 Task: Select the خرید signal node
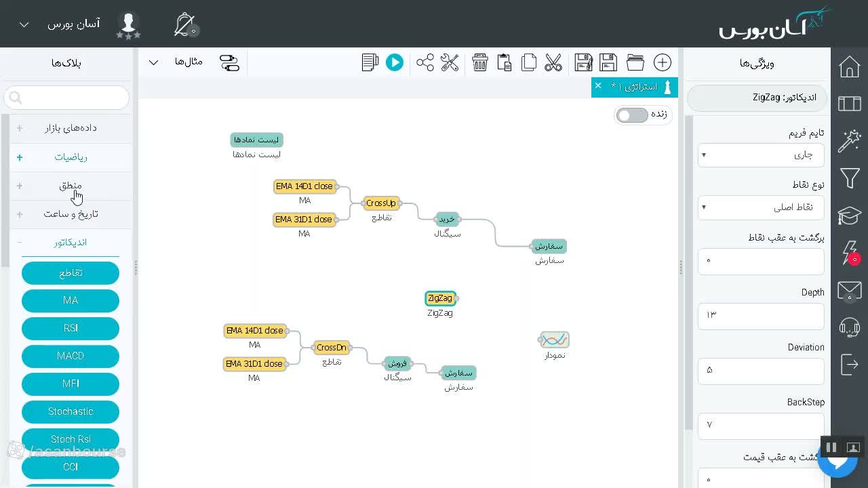pyautogui.click(x=447, y=219)
